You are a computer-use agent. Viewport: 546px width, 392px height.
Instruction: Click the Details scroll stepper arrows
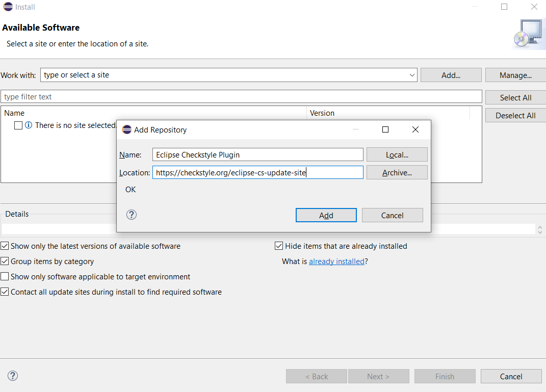[x=540, y=230]
